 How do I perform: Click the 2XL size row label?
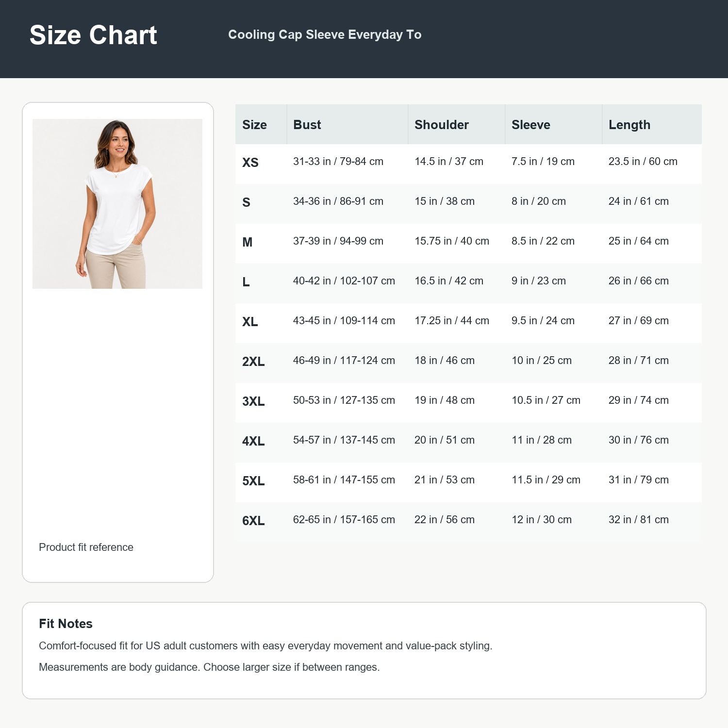tap(253, 362)
